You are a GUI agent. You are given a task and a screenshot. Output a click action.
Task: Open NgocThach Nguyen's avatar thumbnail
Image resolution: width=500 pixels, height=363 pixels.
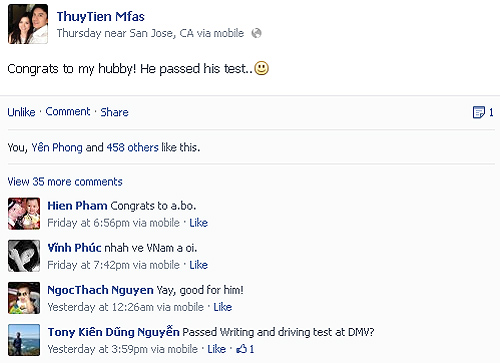click(x=24, y=298)
